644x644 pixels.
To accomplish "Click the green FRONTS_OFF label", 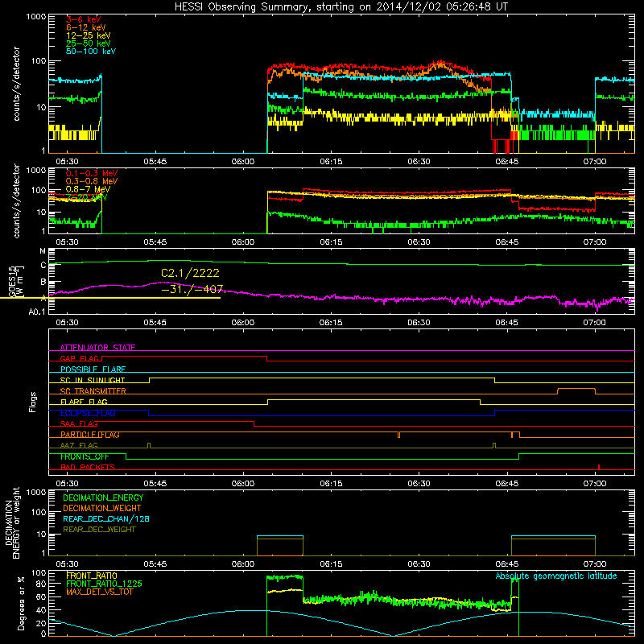I will 85,456.
